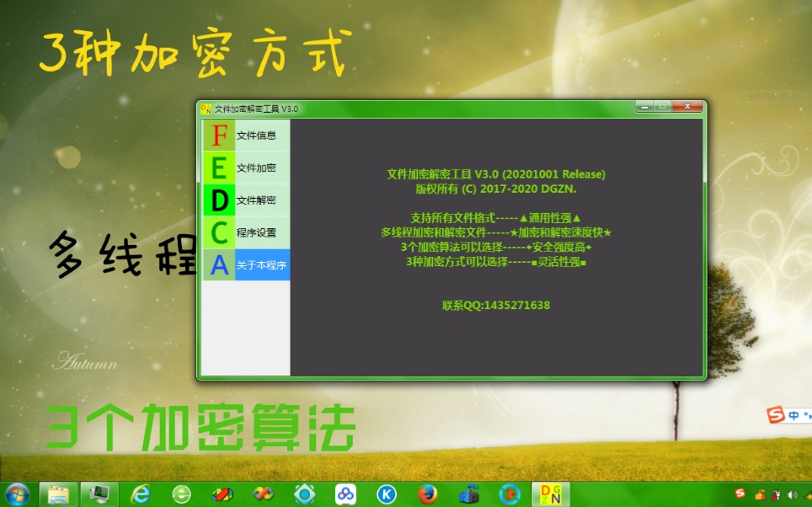Open the 文件信息 (F) sidebar tab
This screenshot has height=507, width=812.
pyautogui.click(x=246, y=135)
